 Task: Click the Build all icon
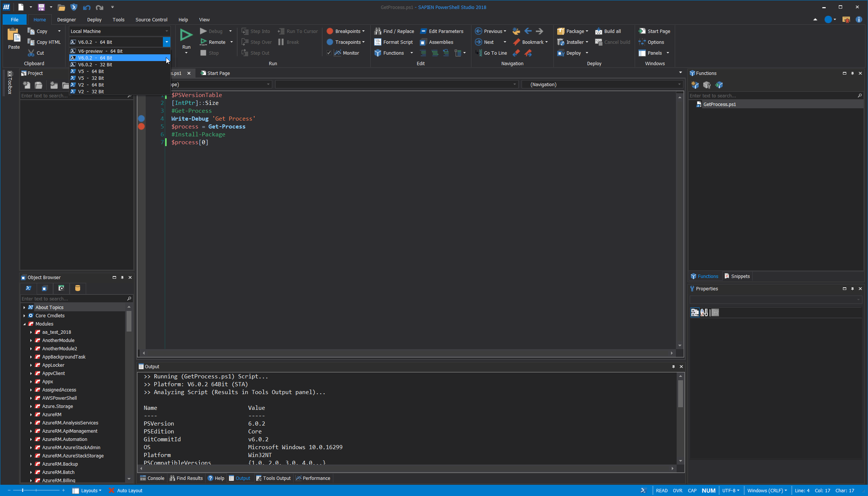click(599, 31)
